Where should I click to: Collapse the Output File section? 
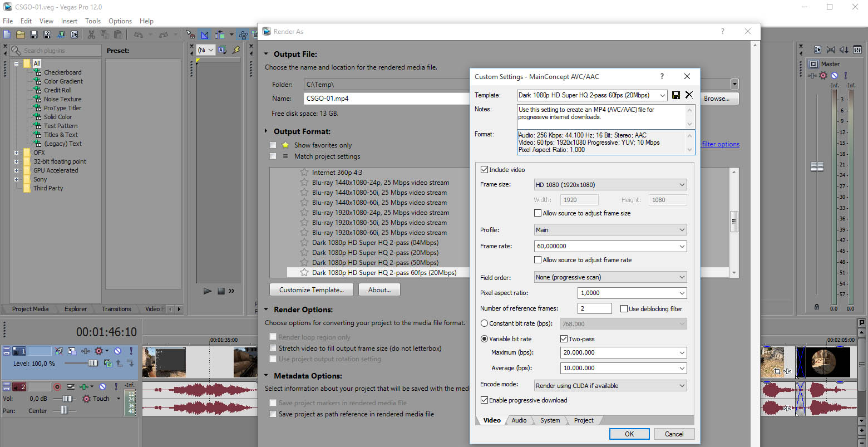coord(267,54)
